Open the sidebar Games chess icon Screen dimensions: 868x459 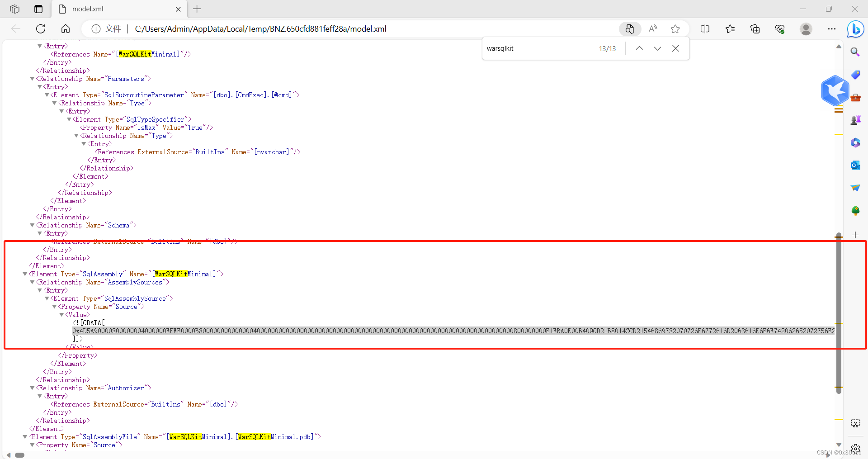point(855,120)
